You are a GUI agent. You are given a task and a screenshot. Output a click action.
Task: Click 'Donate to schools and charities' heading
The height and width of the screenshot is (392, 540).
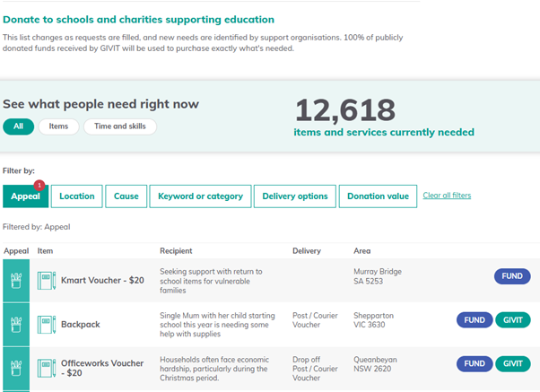(x=138, y=20)
